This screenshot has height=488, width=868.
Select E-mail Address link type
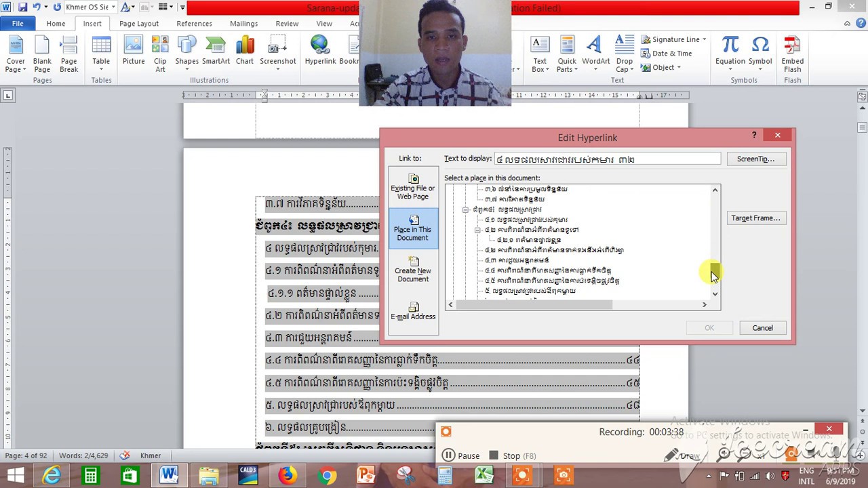[x=413, y=310]
